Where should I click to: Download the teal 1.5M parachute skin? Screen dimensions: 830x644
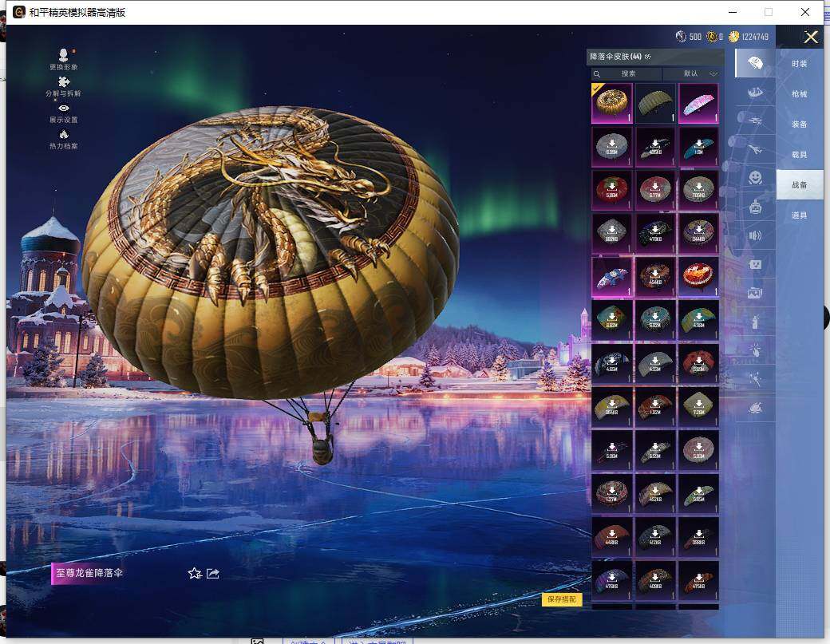pos(698,147)
